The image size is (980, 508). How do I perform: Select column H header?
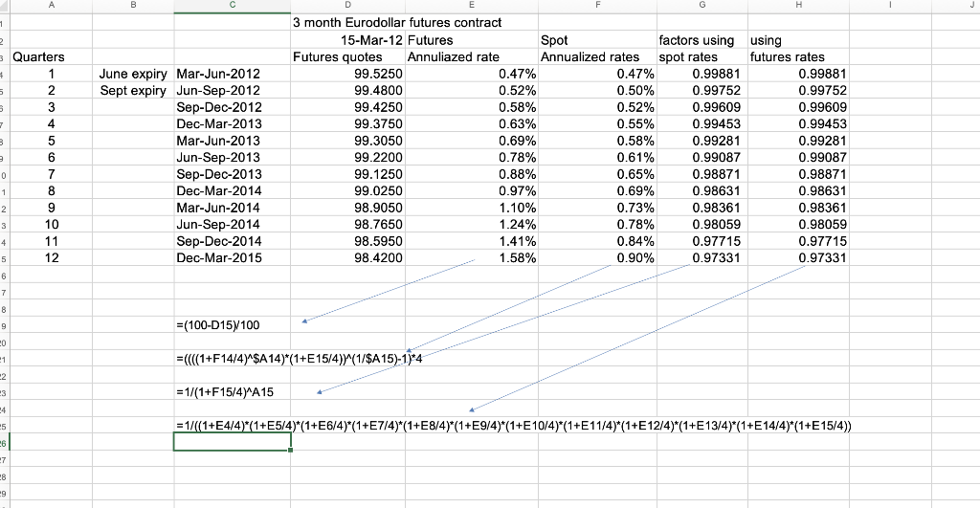(798, 5)
